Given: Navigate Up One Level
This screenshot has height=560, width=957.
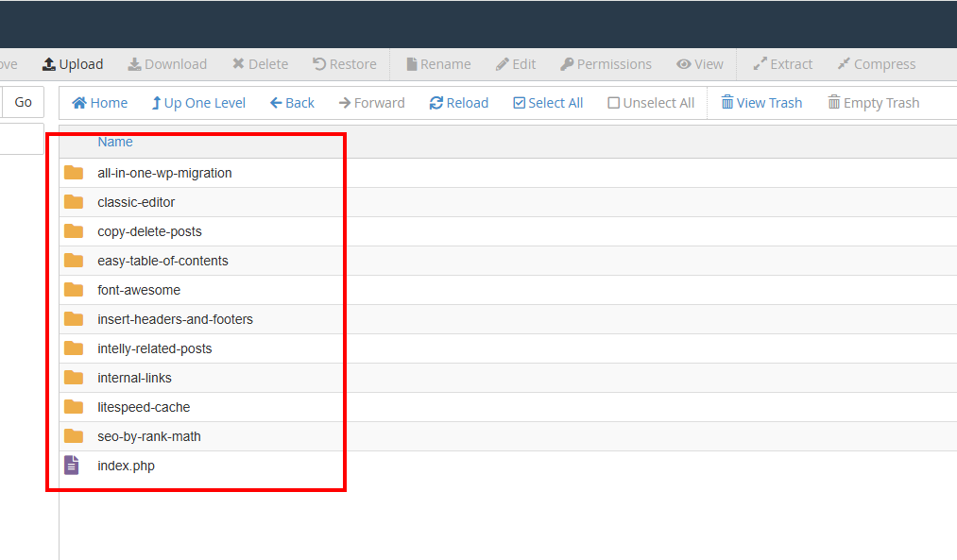Looking at the screenshot, I should [198, 103].
